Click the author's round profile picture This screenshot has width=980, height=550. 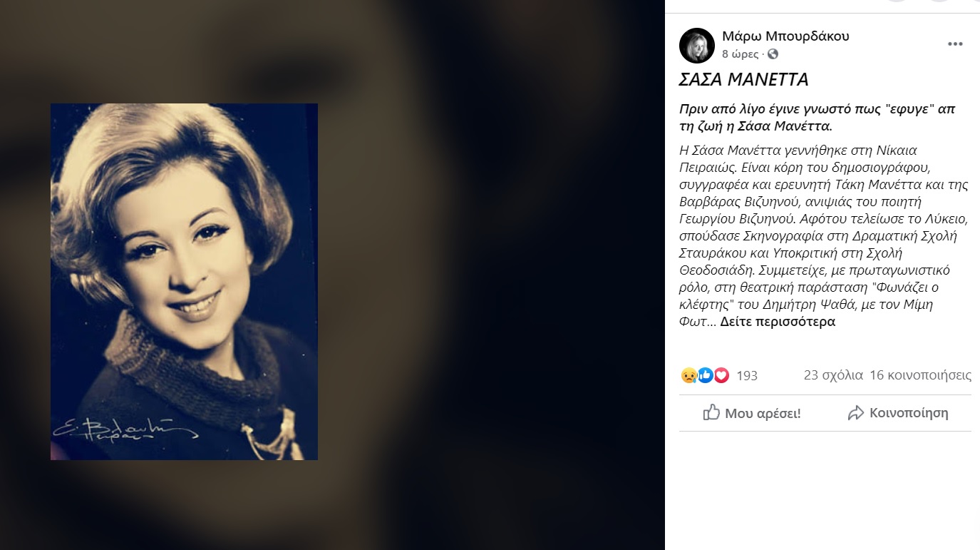click(697, 46)
